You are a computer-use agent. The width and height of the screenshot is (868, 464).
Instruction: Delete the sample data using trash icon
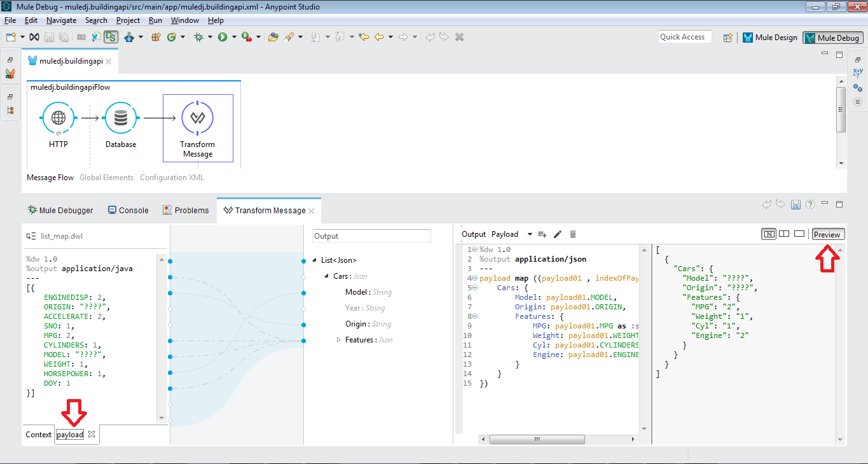[x=572, y=234]
